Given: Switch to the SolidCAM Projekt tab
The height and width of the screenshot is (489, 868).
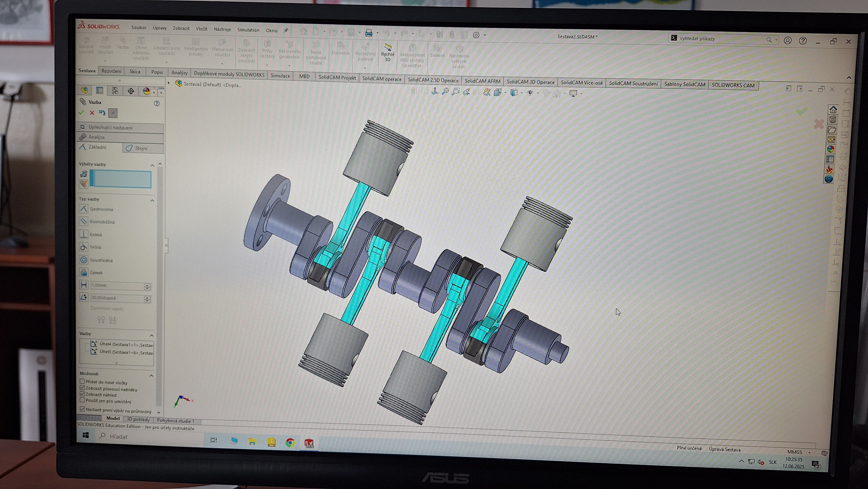Looking at the screenshot, I should 337,77.
